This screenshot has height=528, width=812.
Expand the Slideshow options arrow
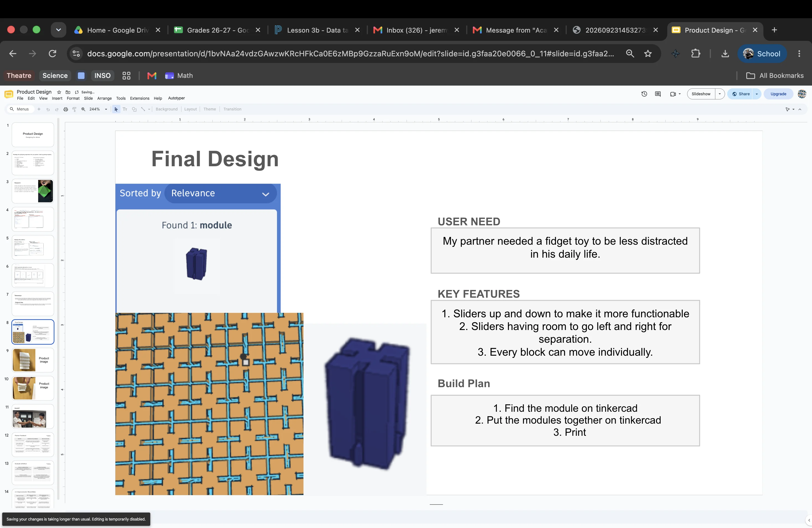[x=719, y=94]
